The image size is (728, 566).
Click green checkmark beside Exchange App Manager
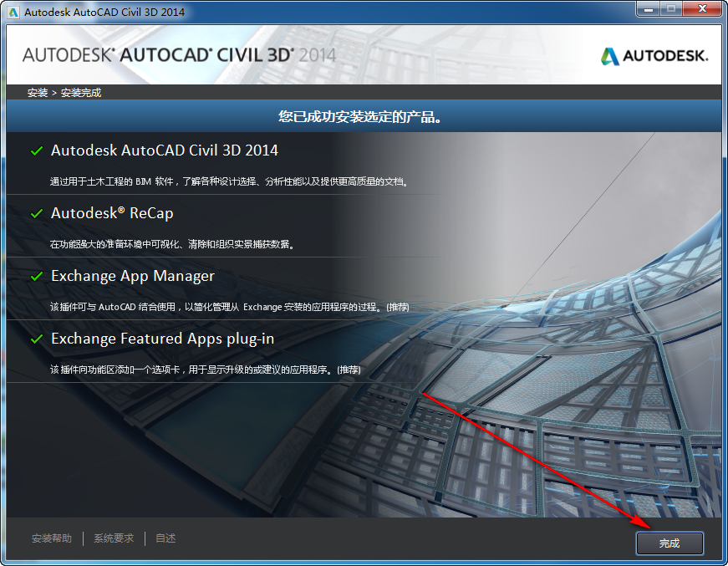[x=37, y=276]
